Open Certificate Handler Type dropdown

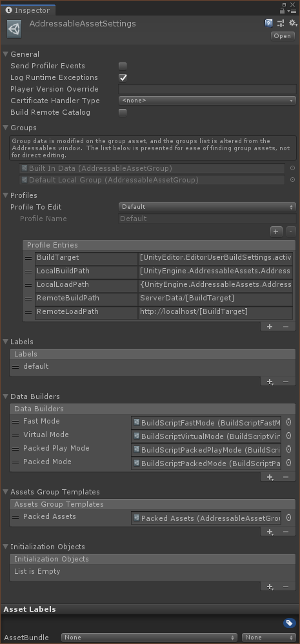pyautogui.click(x=207, y=100)
